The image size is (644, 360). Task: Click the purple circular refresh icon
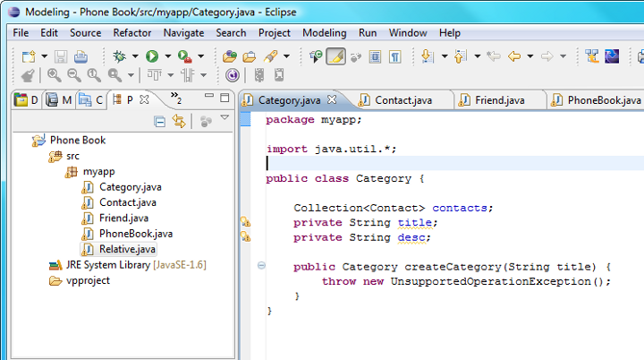pos(233,75)
